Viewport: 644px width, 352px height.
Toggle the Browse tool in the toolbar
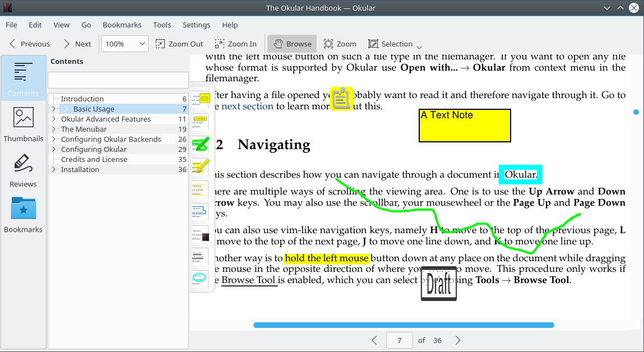[292, 44]
